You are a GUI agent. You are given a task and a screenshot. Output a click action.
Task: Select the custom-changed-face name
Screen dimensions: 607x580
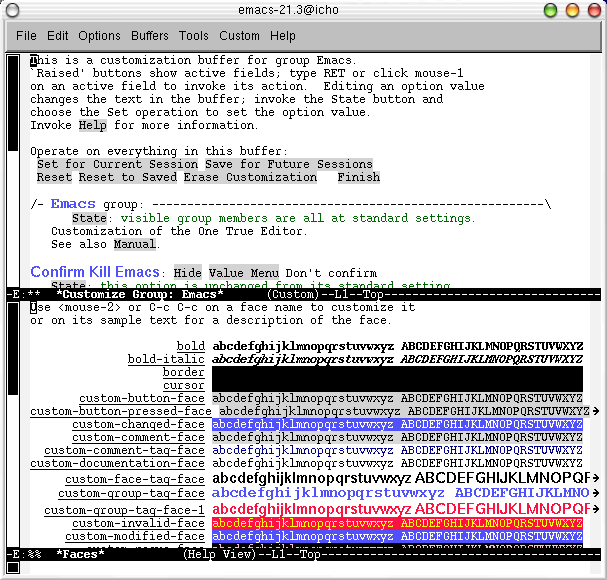pos(138,424)
